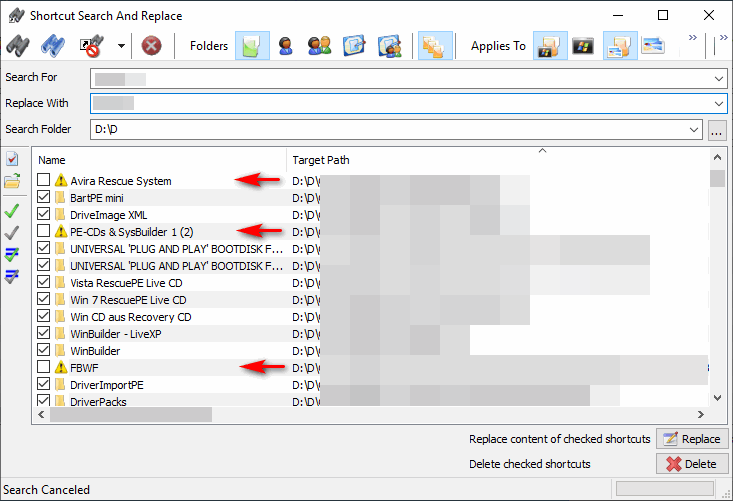Click the horizontal scrollbar right arrow
The height and width of the screenshot is (501, 733).
pos(701,414)
